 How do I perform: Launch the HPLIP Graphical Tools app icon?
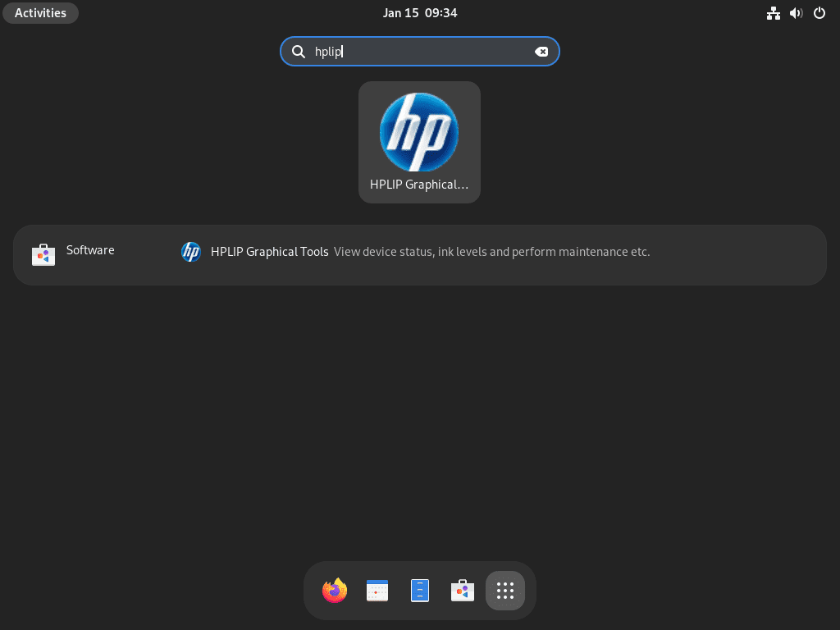[x=419, y=133]
